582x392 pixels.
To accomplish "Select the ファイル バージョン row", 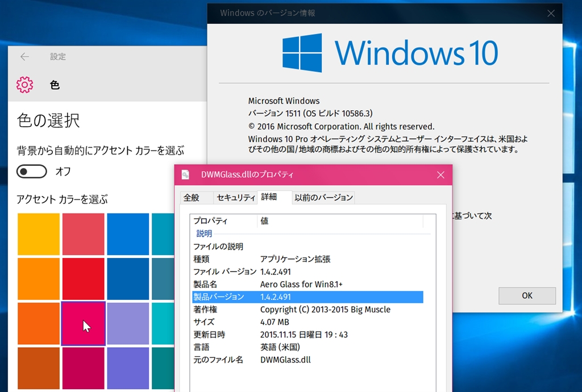I will [307, 272].
